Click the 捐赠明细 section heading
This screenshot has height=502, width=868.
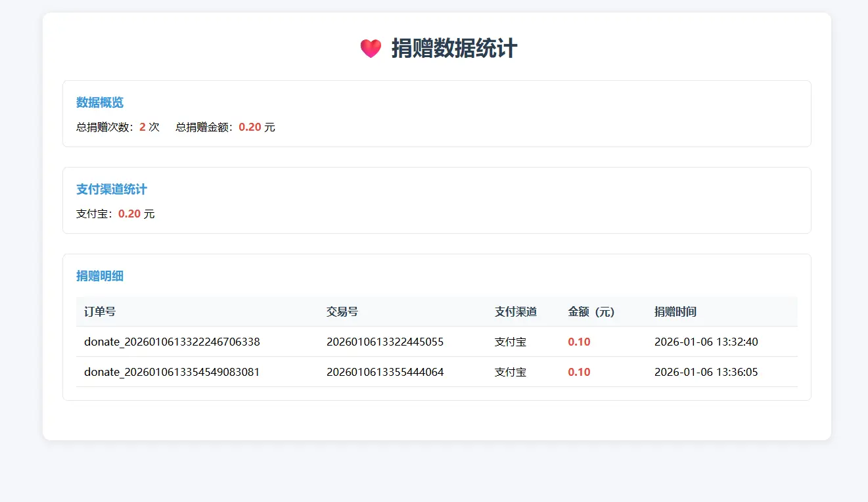[100, 276]
